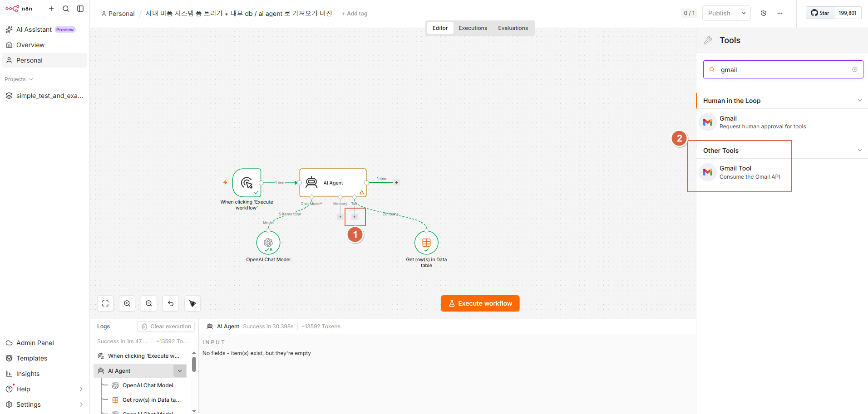Image resolution: width=868 pixels, height=414 pixels.
Task: Select the OpenAI Chat Model node
Action: click(x=268, y=243)
